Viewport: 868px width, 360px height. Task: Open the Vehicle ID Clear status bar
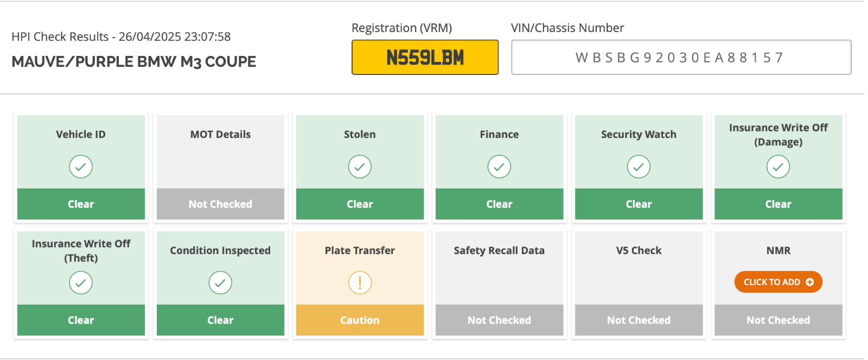[x=81, y=204]
